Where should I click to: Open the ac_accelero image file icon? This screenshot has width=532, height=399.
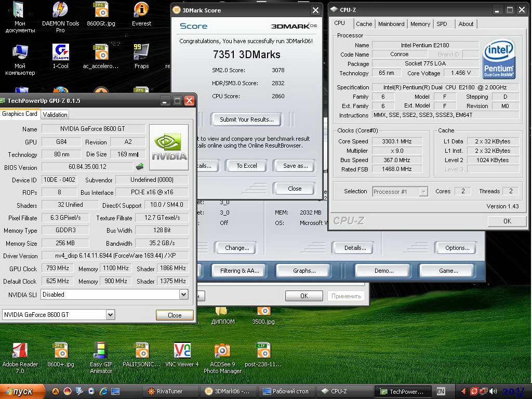tap(101, 56)
